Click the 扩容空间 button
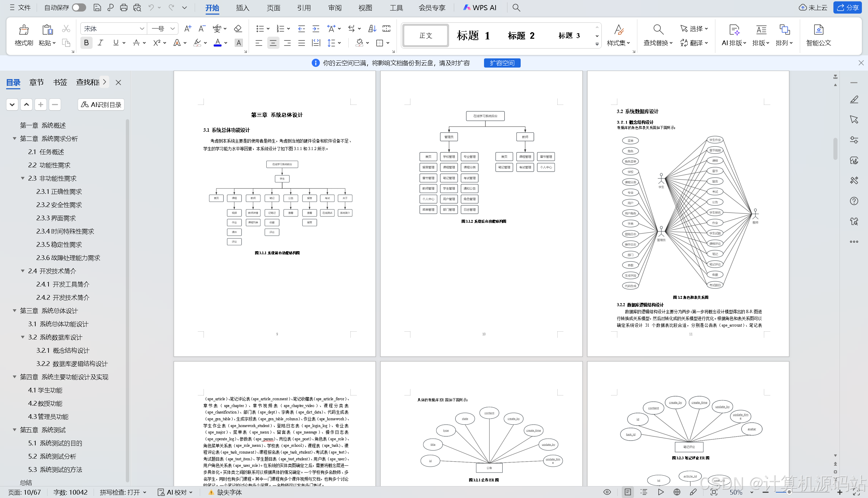Image resolution: width=868 pixels, height=498 pixels. point(502,63)
